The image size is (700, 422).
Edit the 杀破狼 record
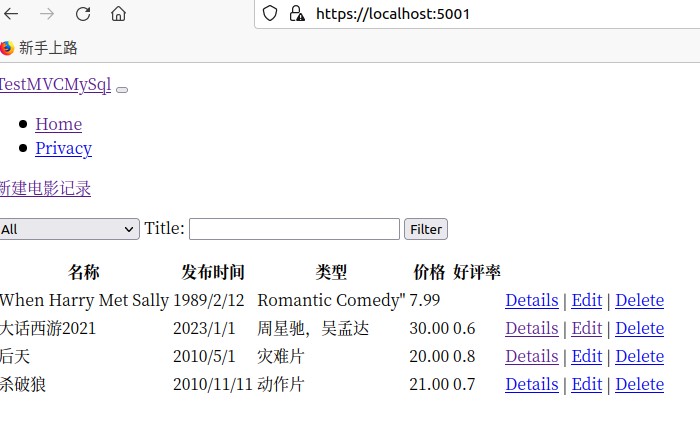tap(587, 384)
